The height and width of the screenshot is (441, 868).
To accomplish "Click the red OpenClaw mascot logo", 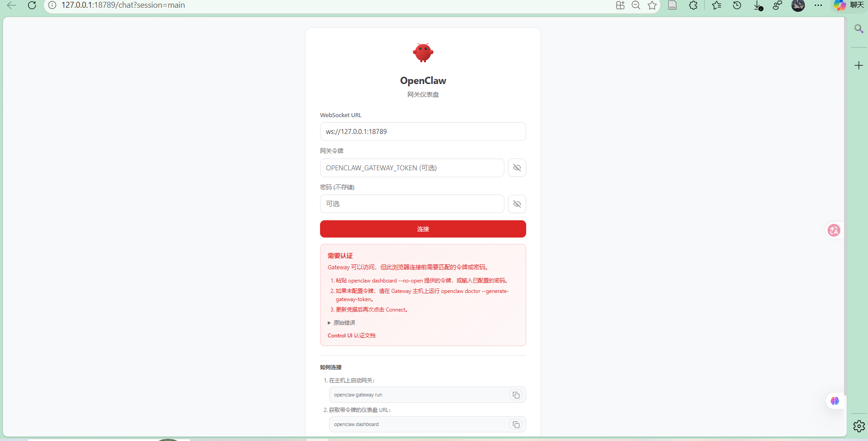I will pyautogui.click(x=423, y=53).
